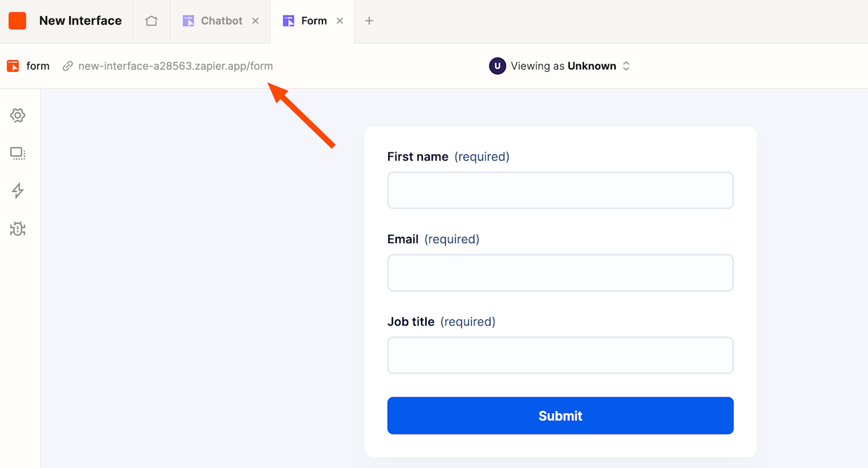Close the Chatbot tab
This screenshot has height=468, width=868.
tap(255, 20)
